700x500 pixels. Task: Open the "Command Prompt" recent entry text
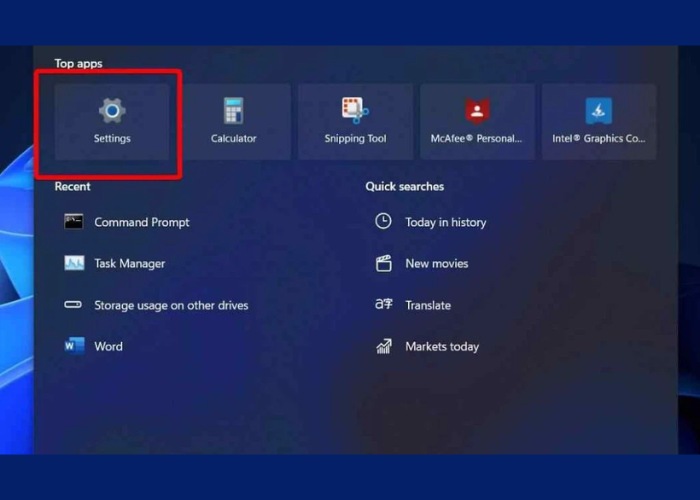[x=142, y=222]
